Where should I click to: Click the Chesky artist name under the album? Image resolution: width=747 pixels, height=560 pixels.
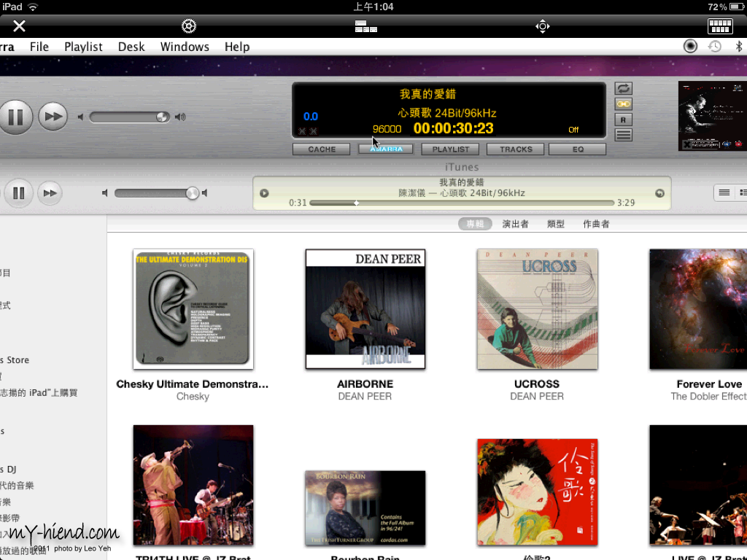[193, 396]
